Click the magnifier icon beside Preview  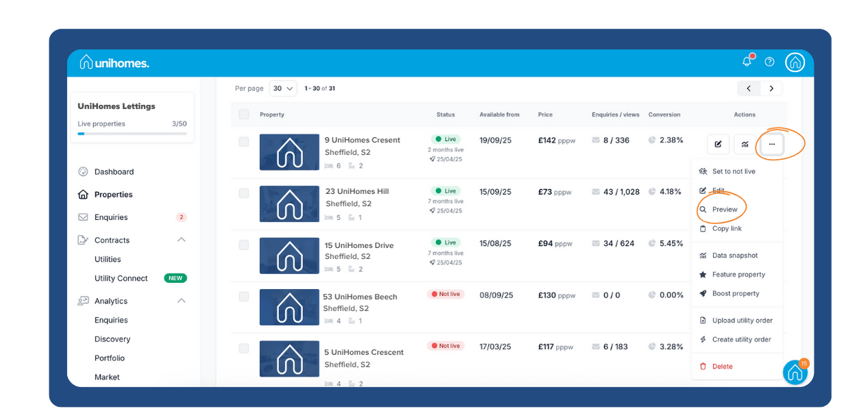(x=703, y=209)
